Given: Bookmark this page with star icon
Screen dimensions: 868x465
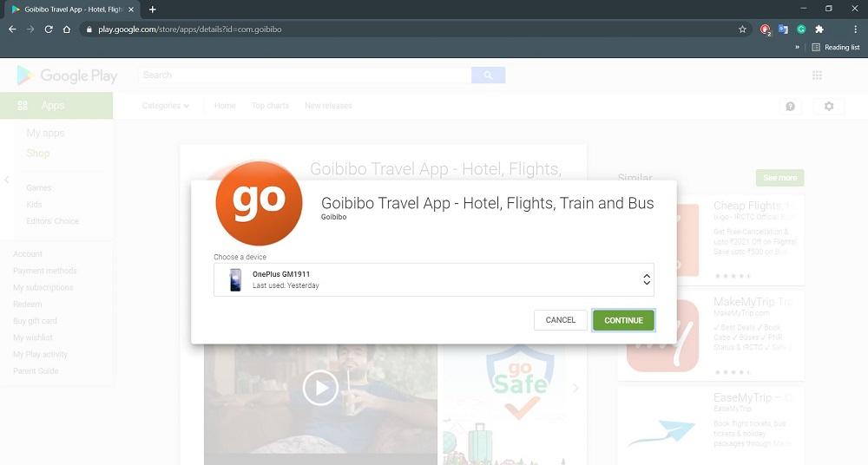Looking at the screenshot, I should (x=742, y=29).
